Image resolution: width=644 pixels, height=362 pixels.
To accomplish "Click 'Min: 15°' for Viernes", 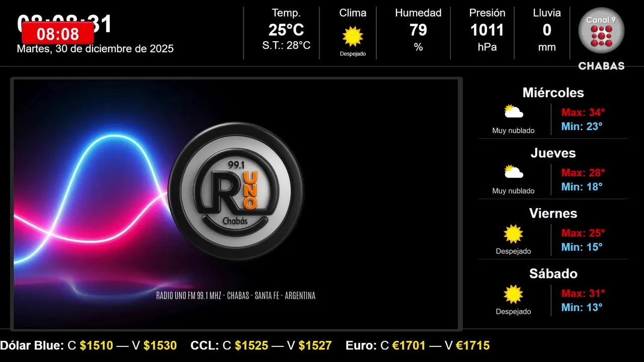I will click(582, 247).
